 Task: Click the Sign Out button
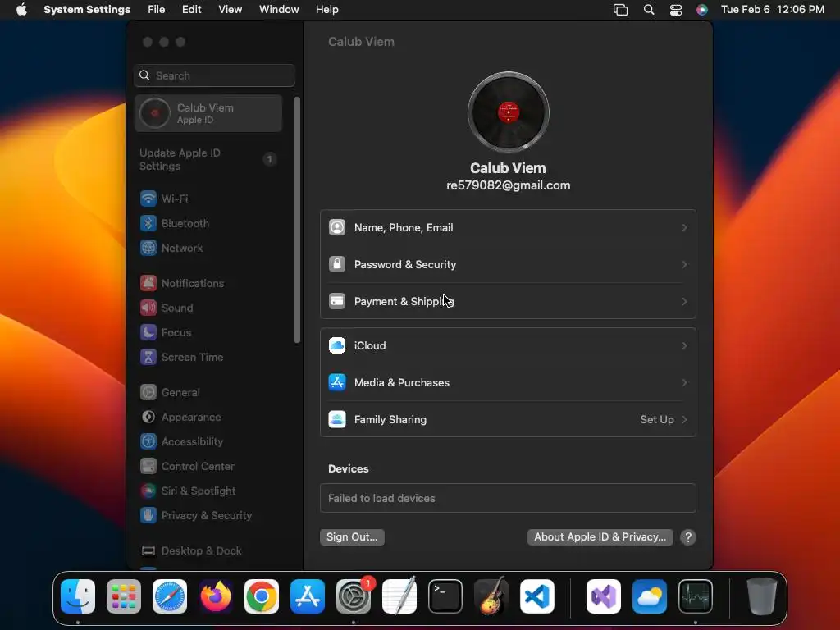tap(352, 537)
